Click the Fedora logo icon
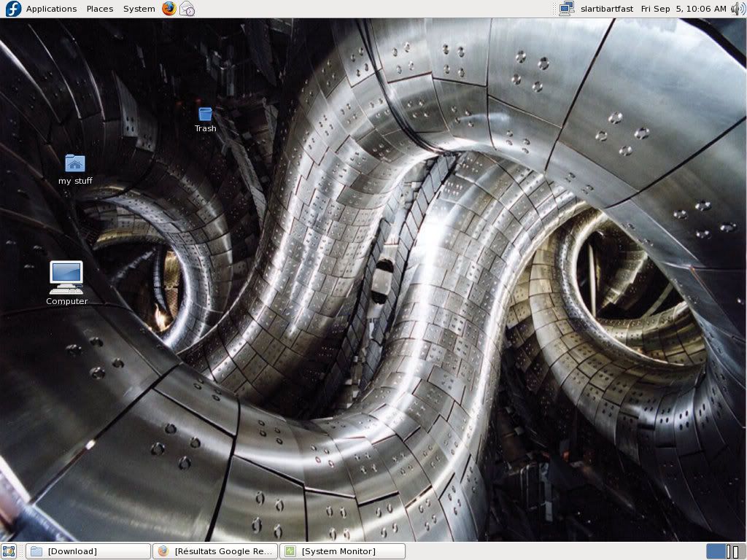Screen dimensions: 747x560 click(13, 9)
